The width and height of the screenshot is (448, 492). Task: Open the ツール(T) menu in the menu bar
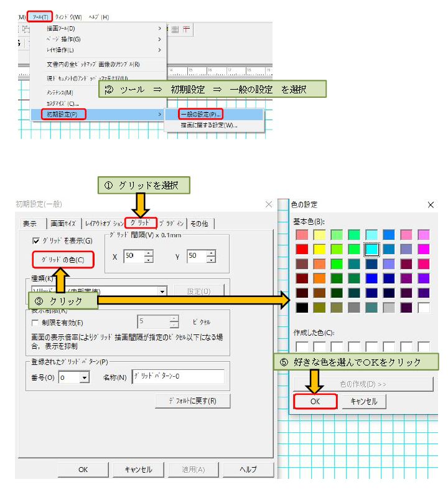point(40,17)
